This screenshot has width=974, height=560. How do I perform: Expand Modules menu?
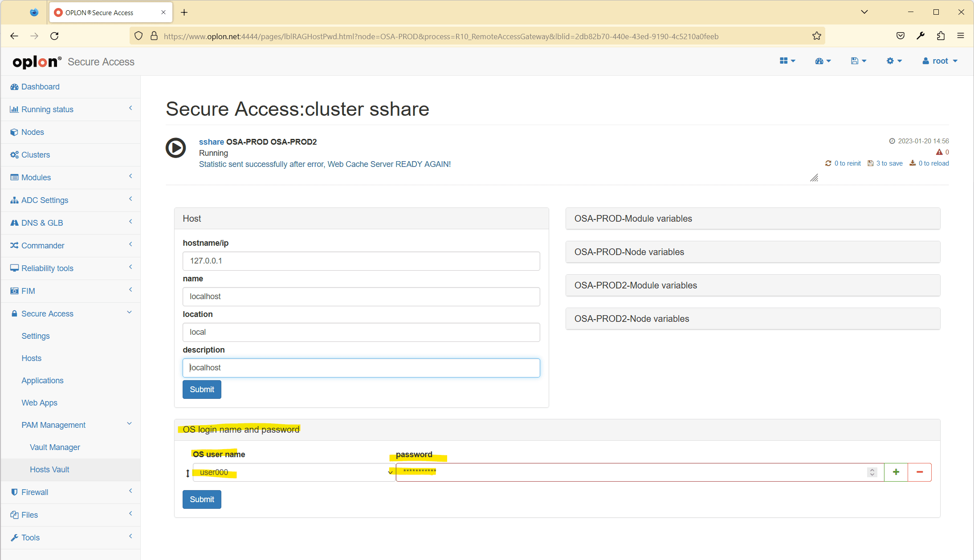pyautogui.click(x=70, y=178)
